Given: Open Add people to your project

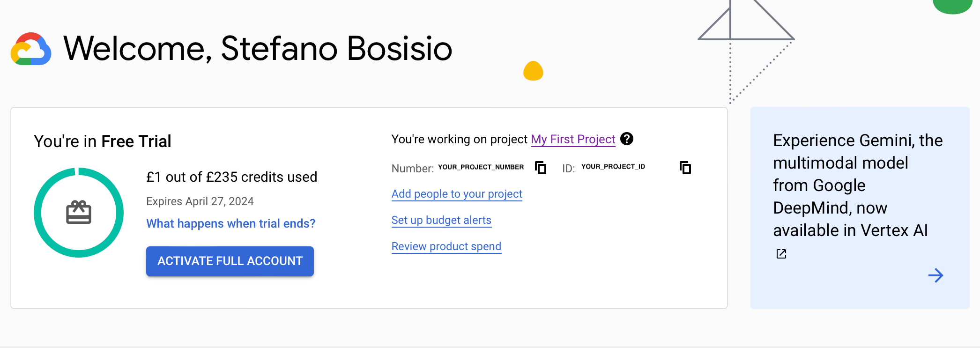Looking at the screenshot, I should tap(457, 194).
